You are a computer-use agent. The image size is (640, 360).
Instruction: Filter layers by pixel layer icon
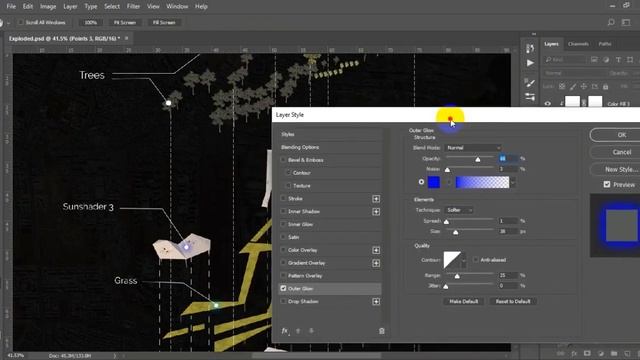(594, 60)
